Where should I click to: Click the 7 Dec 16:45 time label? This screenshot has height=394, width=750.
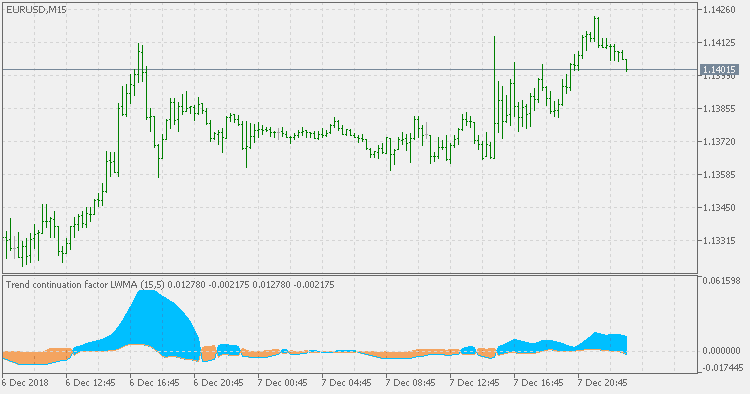click(539, 383)
